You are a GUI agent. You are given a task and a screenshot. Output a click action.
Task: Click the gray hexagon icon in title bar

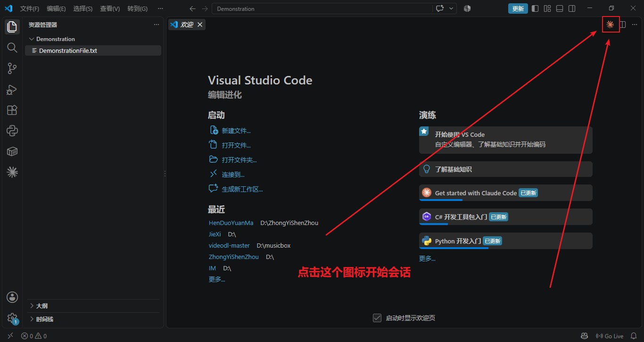pyautogui.click(x=467, y=8)
